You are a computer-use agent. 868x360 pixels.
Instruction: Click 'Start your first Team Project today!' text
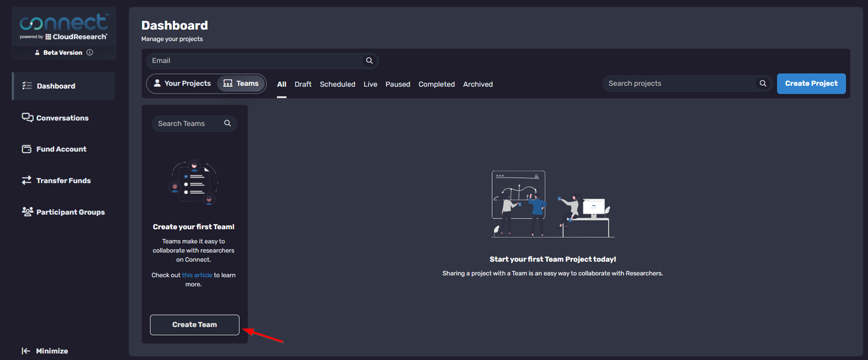(x=553, y=259)
